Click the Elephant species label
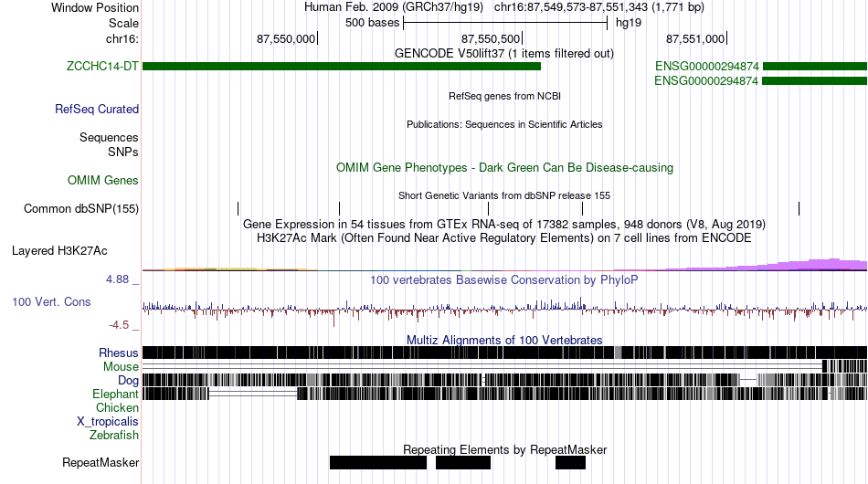 pos(115,394)
